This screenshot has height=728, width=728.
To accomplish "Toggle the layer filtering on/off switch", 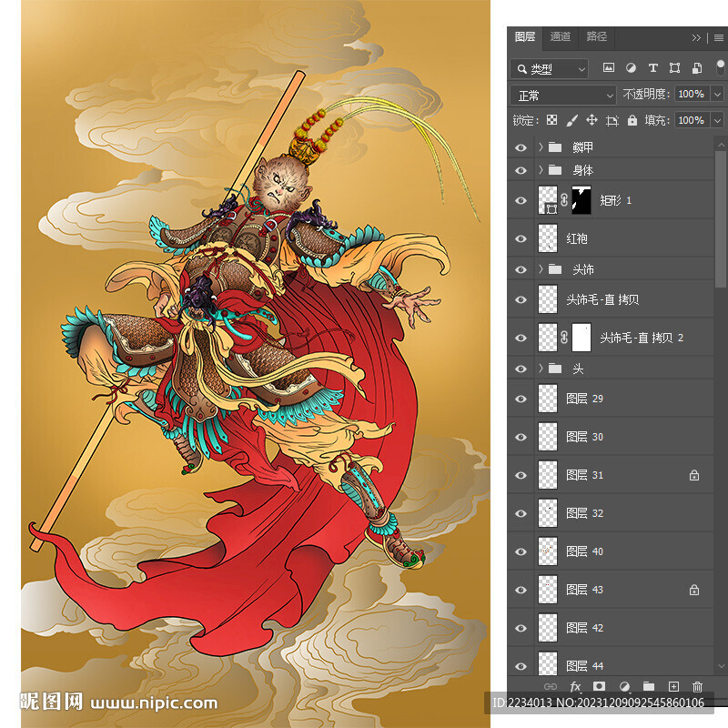I will 720,67.
